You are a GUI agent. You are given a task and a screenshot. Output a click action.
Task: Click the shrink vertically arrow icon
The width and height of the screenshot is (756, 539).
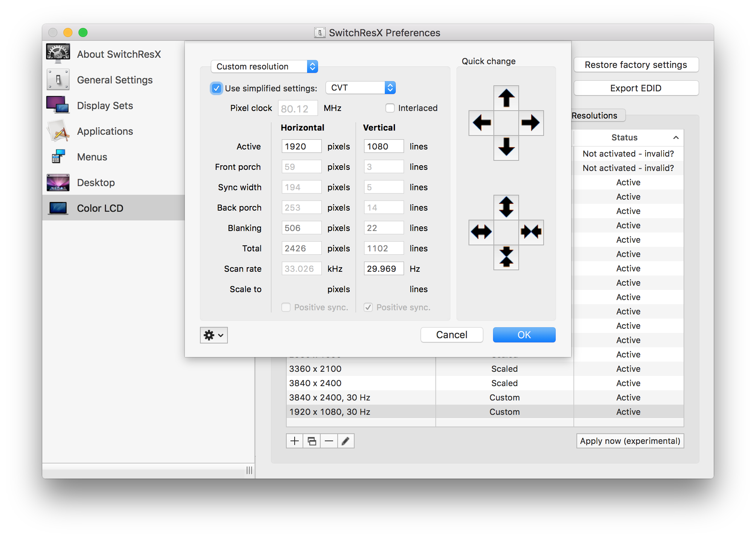[506, 257]
